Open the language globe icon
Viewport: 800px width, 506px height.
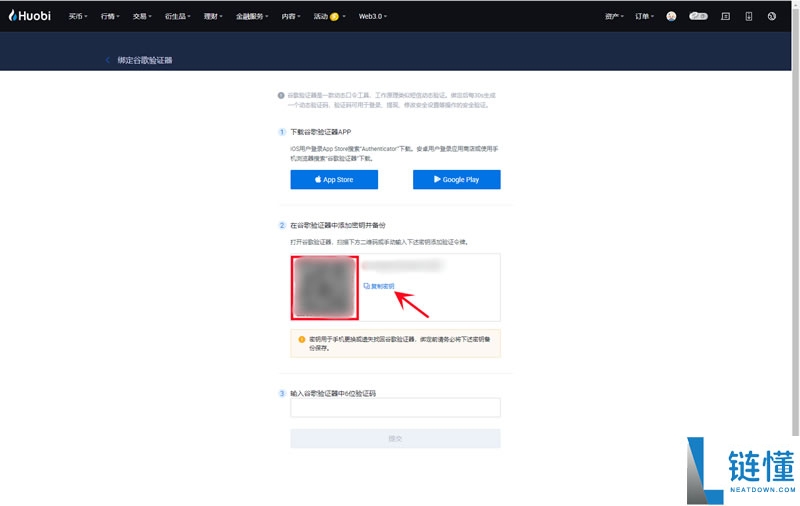(771, 16)
